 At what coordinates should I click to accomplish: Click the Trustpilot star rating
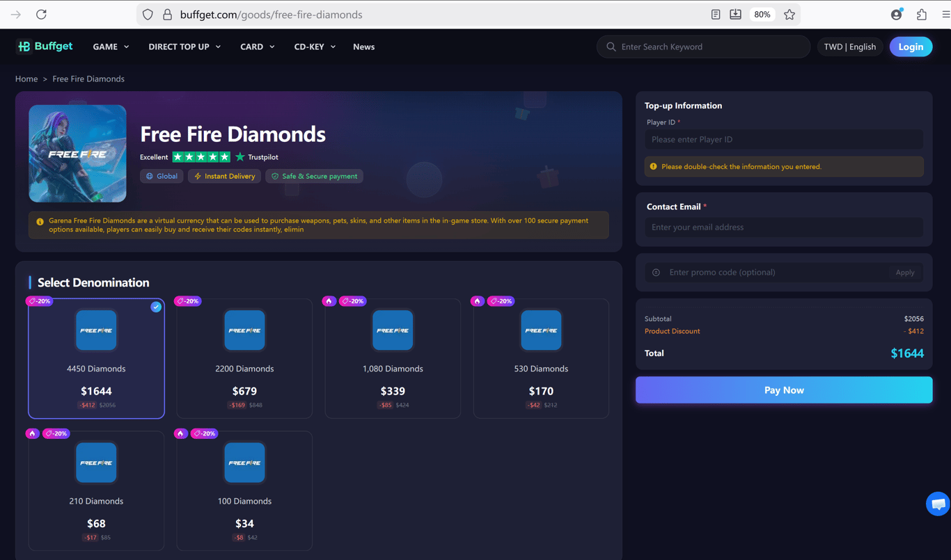click(201, 157)
